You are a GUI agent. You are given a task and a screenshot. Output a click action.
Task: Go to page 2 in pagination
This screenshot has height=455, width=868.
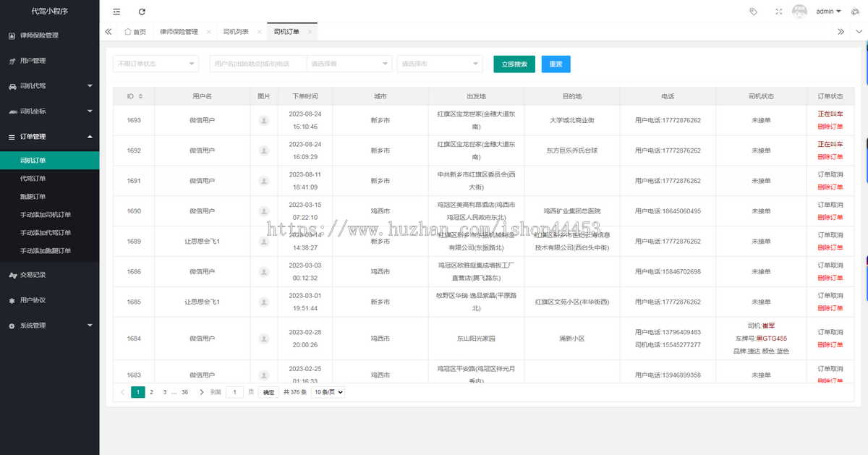151,392
